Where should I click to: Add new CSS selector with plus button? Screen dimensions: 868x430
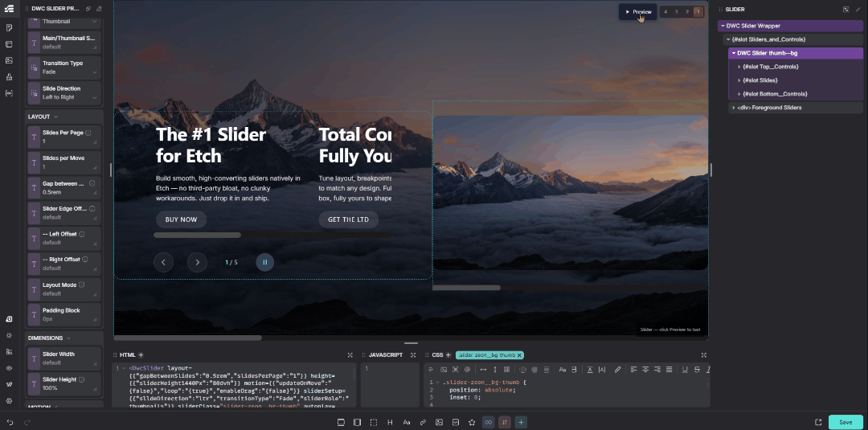pyautogui.click(x=448, y=354)
